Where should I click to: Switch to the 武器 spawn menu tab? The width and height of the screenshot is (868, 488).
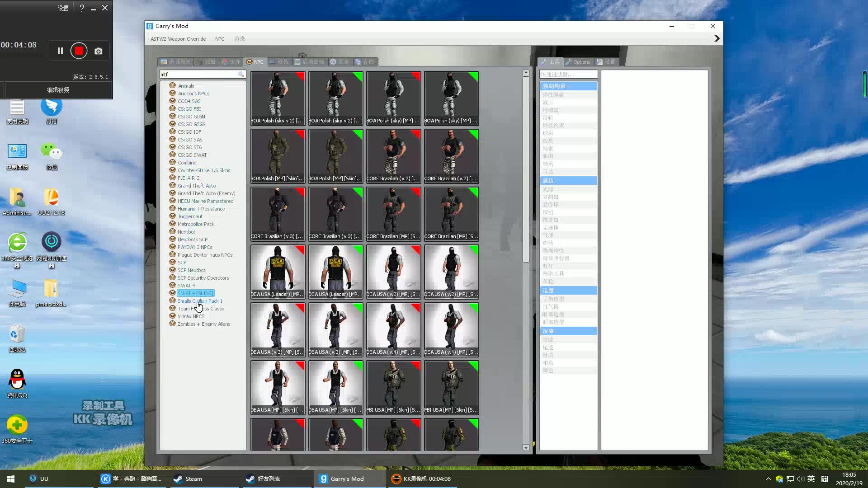pos(206,62)
